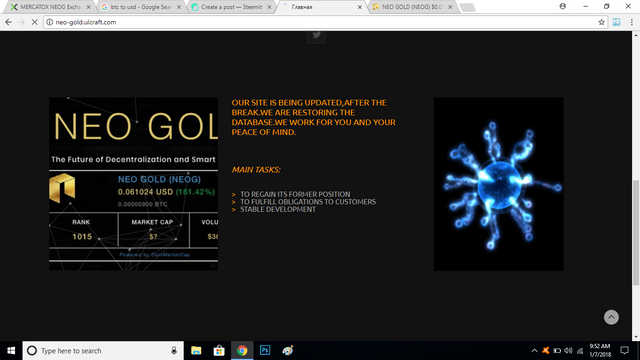This screenshot has width=640, height=360.
Task: Click the site info icon in address bar
Action: 49,22
